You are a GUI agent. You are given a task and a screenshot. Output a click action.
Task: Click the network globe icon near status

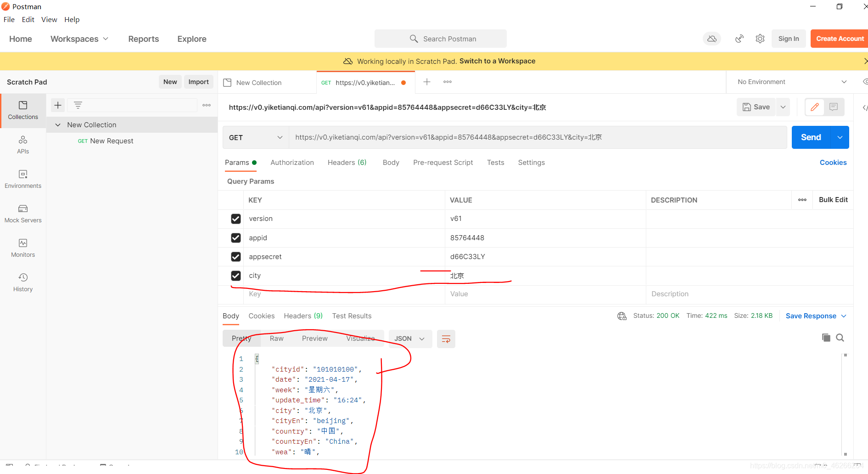pyautogui.click(x=622, y=316)
